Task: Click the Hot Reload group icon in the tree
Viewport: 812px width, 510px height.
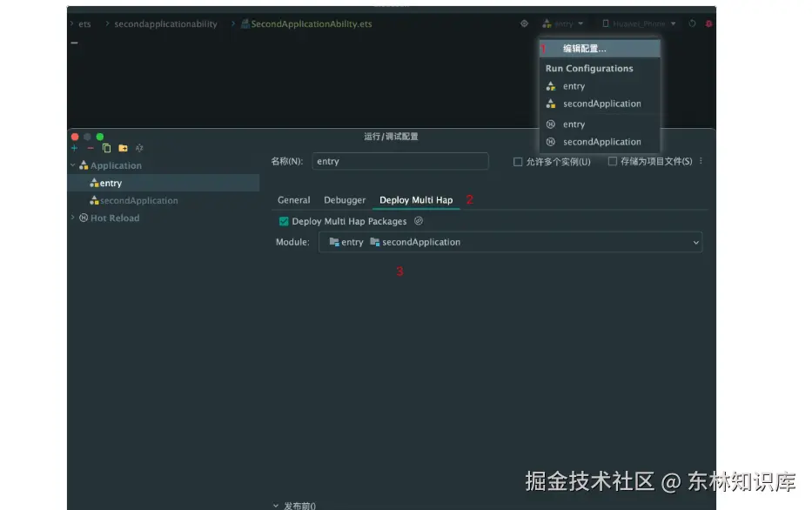Action: (x=84, y=218)
